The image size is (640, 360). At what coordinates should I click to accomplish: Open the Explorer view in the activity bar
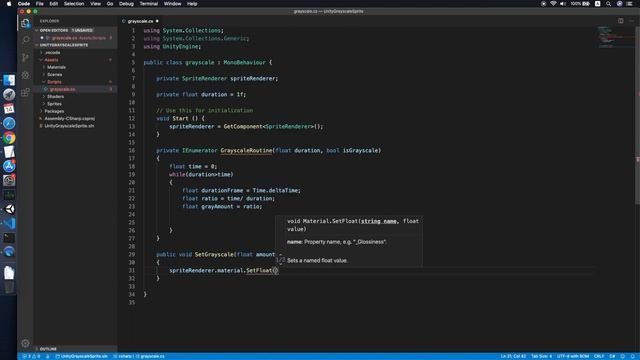point(25,23)
